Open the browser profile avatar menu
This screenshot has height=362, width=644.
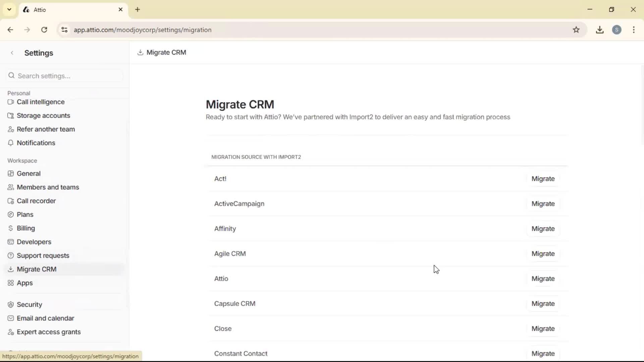point(618,30)
